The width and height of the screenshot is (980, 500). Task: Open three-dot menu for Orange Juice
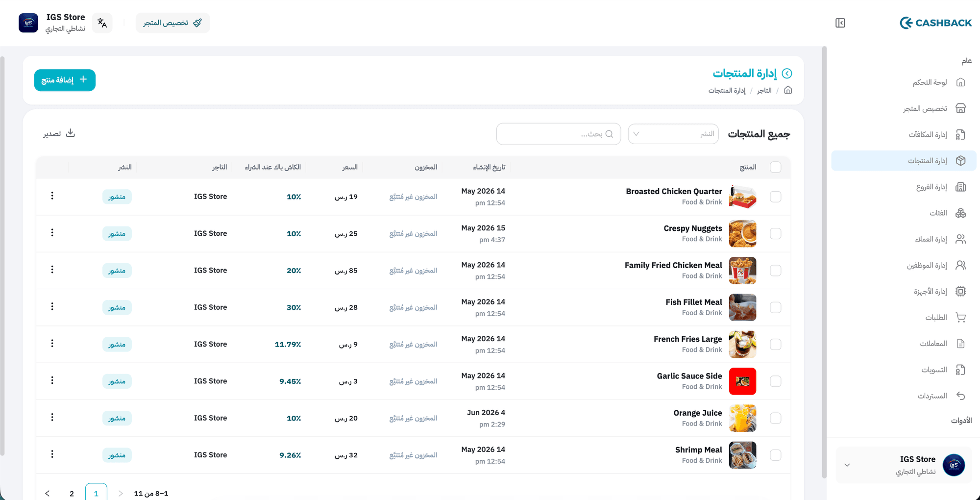52,417
